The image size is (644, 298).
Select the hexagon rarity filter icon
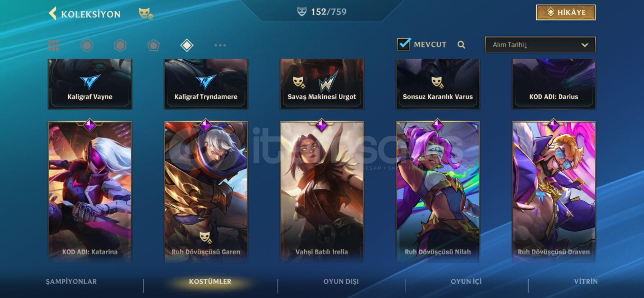pyautogui.click(x=120, y=45)
